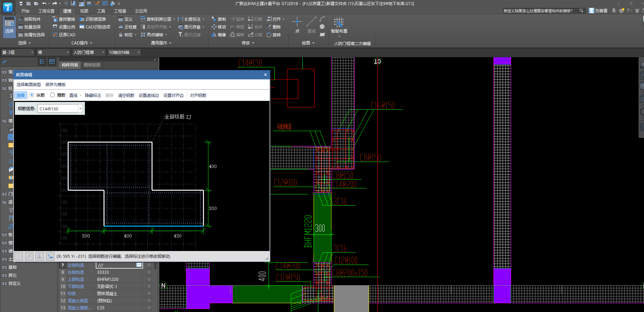This screenshot has width=644, height=312.
Task: Open 查找替换 find and replace
Action: pos(64,19)
